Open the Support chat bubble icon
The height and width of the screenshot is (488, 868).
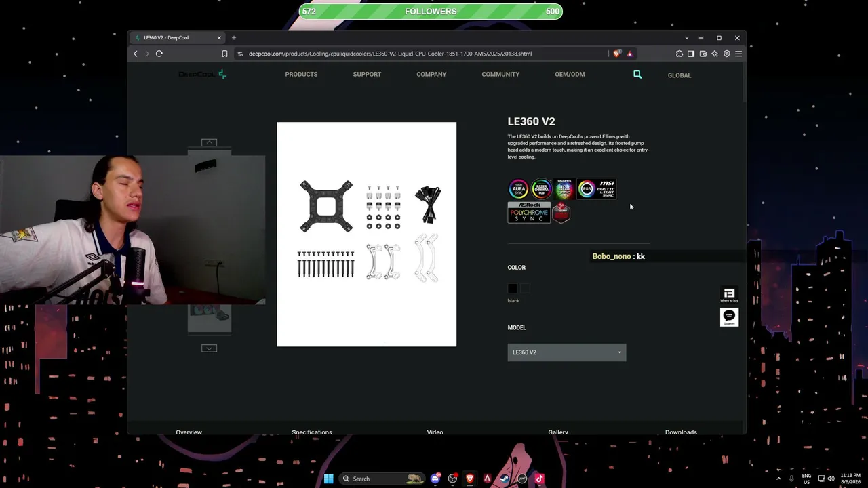(x=729, y=317)
